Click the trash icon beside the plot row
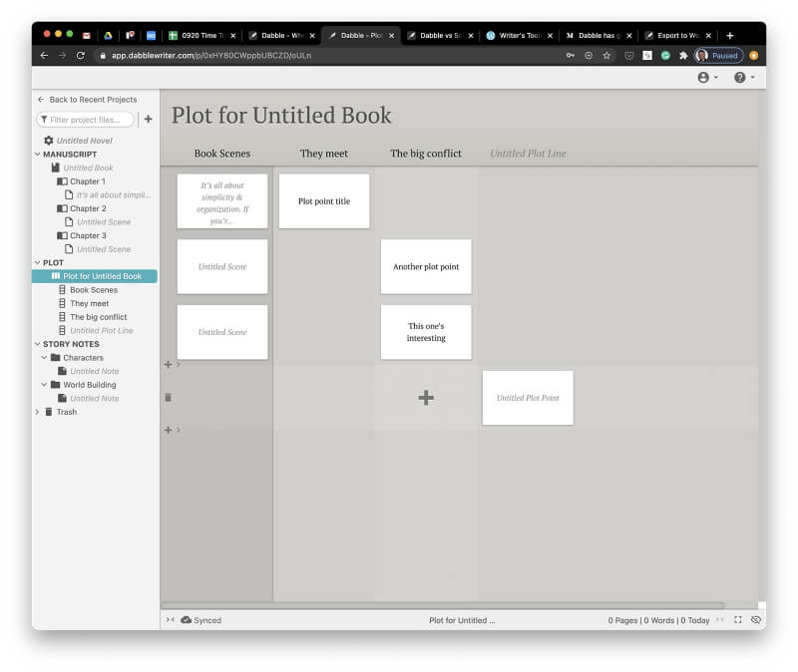The image size is (798, 672). click(x=168, y=397)
